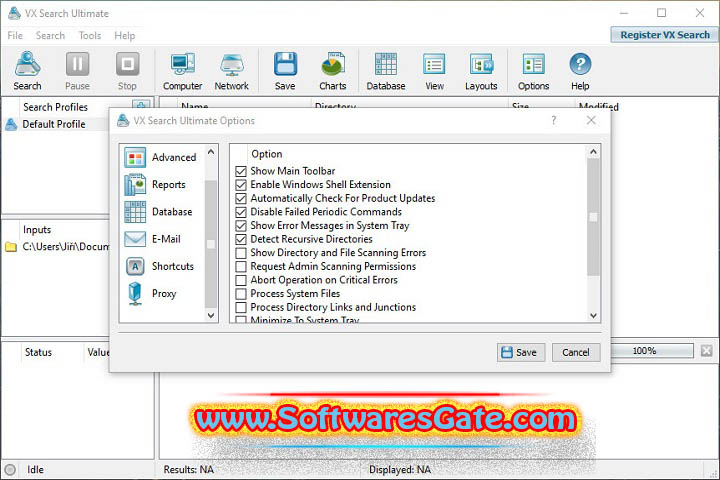Click the Status column header
The width and height of the screenshot is (720, 480).
pos(39,352)
